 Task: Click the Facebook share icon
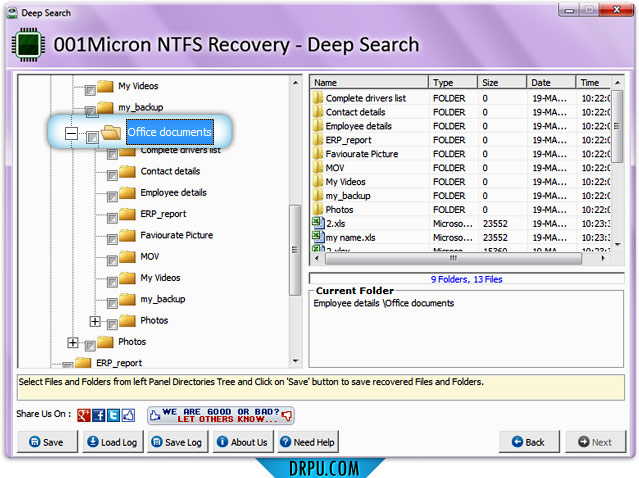[x=99, y=415]
